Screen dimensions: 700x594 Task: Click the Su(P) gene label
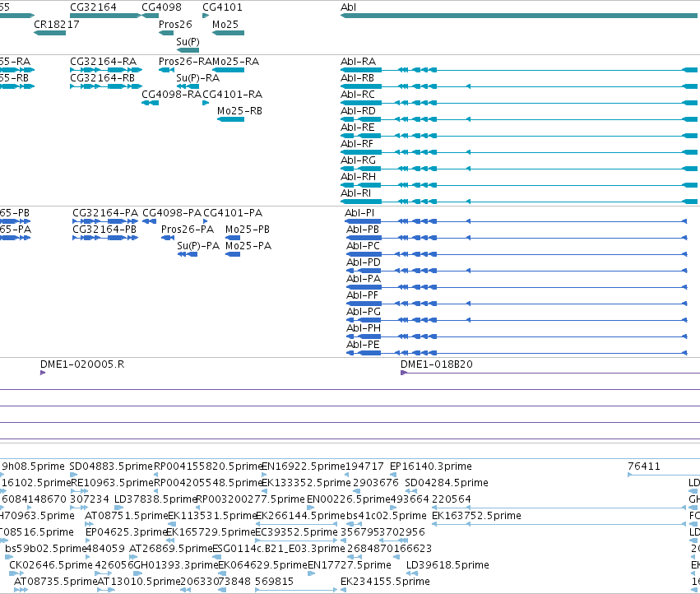[188, 41]
